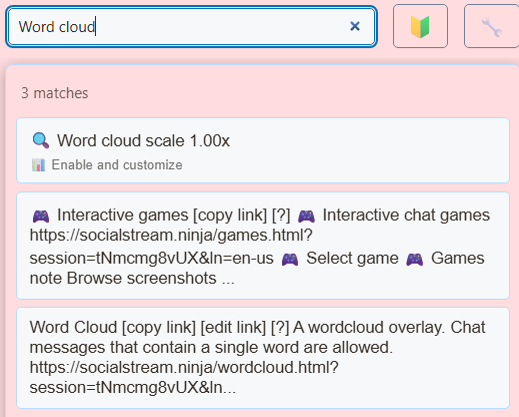Viewport: 519px width, 417px height.
Task: Click the games.html URL text
Action: tap(171, 247)
